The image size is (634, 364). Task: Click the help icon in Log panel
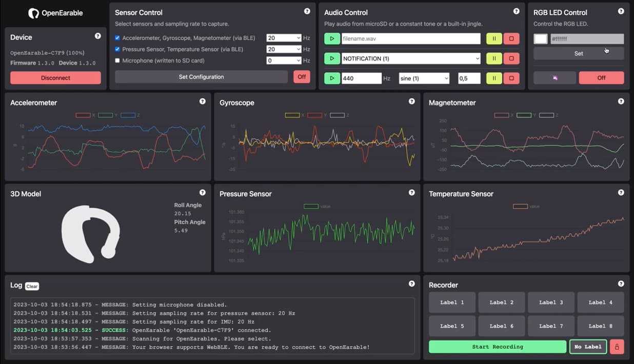pos(412,284)
